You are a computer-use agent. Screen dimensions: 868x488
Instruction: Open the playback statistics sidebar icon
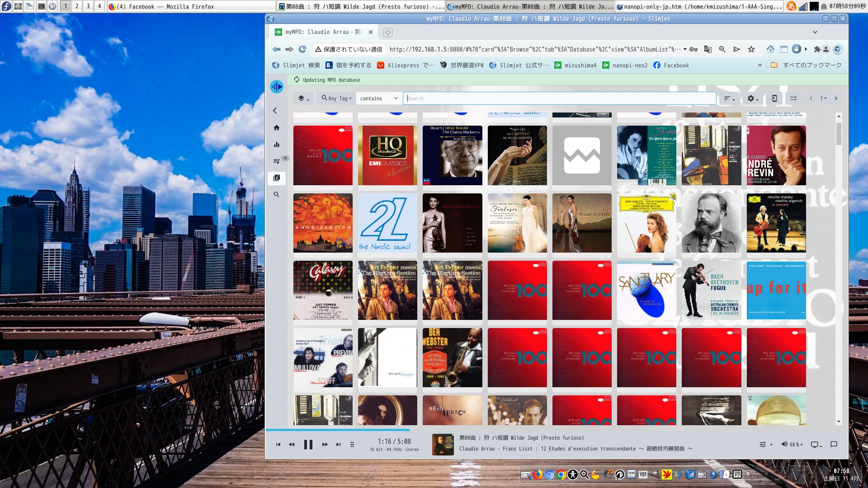(x=276, y=145)
